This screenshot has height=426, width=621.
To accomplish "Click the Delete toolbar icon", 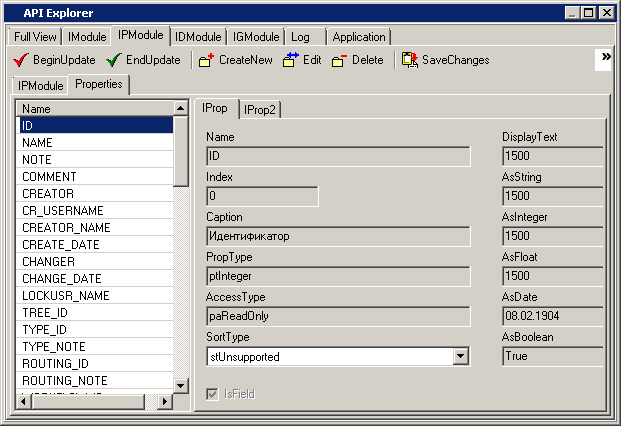I will coord(339,60).
